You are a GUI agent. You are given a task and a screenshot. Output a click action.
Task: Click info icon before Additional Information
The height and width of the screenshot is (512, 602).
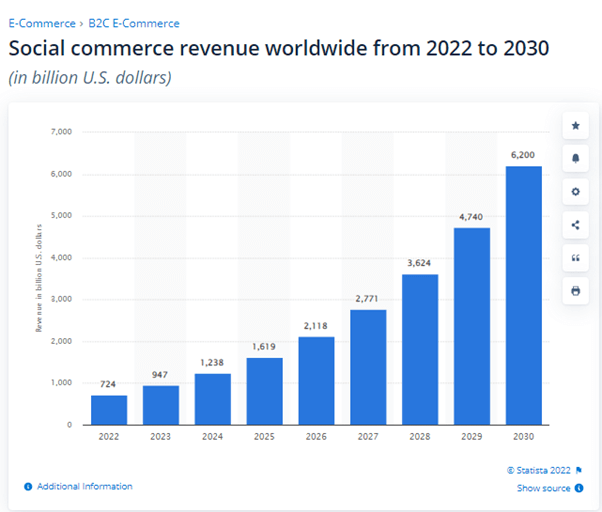(28, 487)
